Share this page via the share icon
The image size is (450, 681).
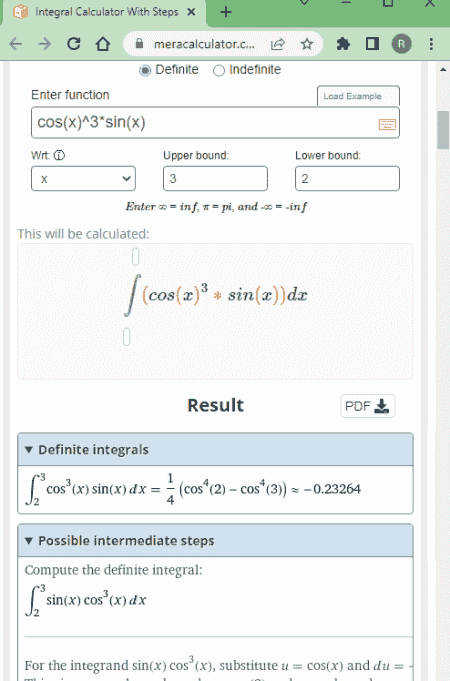278,44
